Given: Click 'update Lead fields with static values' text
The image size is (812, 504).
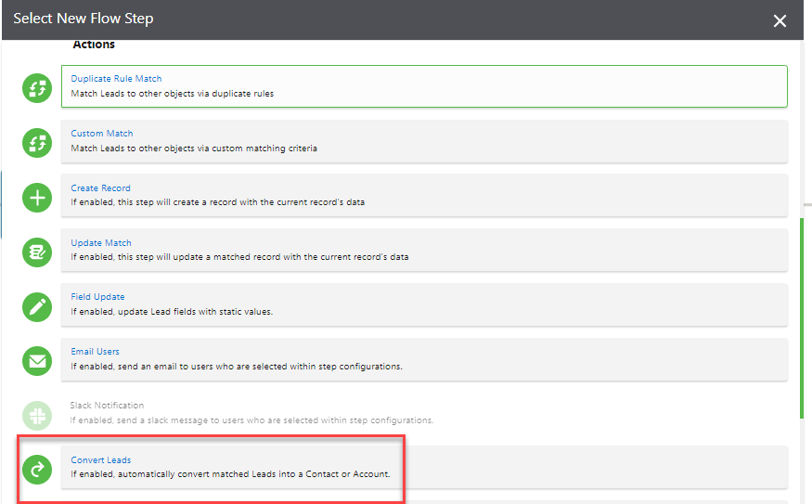Looking at the screenshot, I should (172, 312).
